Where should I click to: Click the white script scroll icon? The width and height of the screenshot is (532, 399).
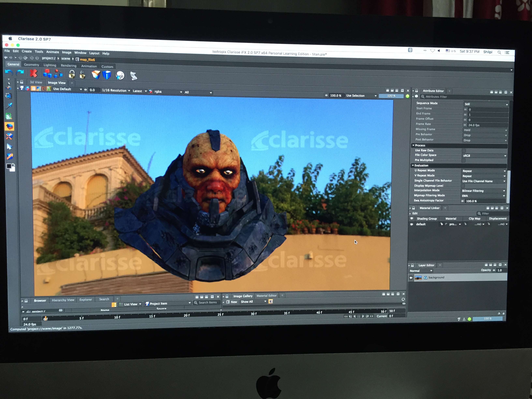(133, 76)
